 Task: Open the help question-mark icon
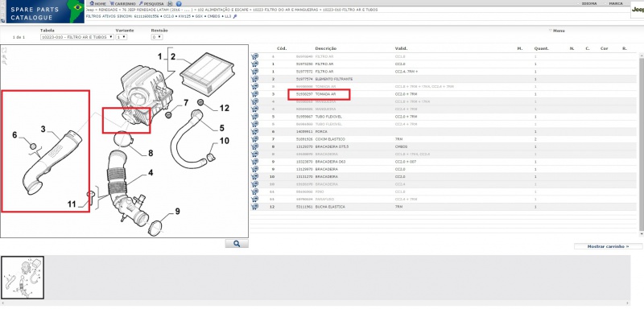coord(179,3)
